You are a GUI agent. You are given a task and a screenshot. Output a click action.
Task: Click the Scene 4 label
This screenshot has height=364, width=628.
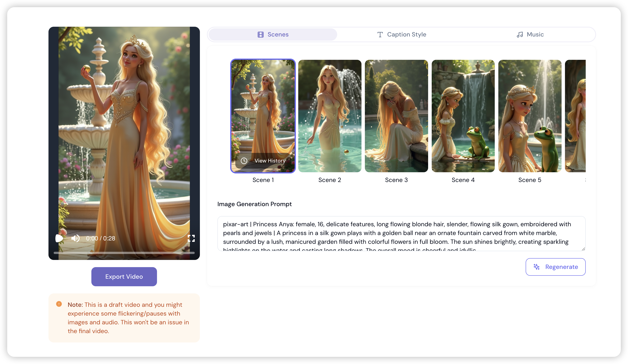[x=463, y=180]
